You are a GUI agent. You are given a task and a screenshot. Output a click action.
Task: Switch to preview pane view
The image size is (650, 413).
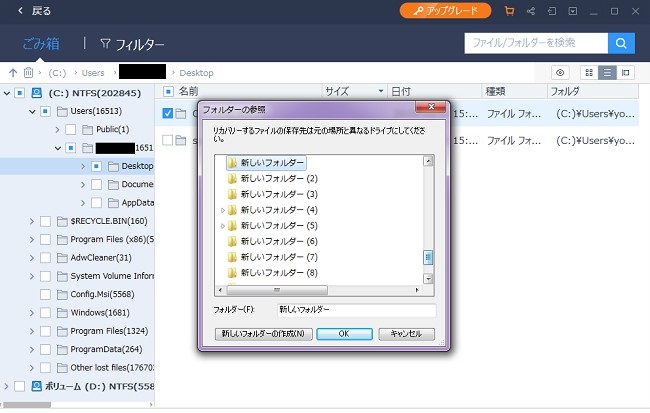coord(626,73)
